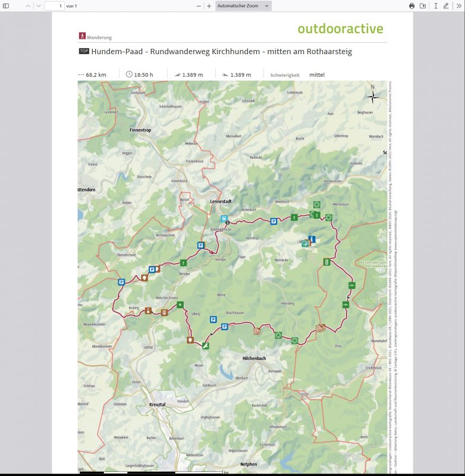Click the blue info marker on map
465x476 pixels.
coord(312,240)
